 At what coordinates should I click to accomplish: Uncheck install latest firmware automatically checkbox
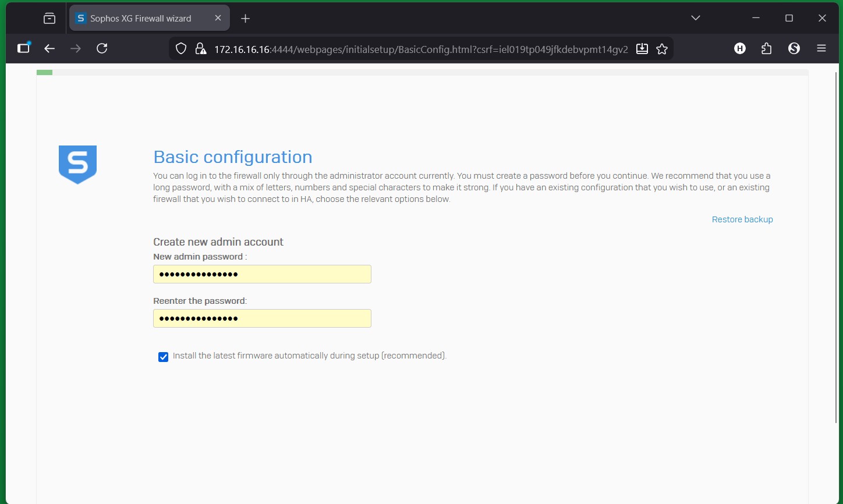164,357
